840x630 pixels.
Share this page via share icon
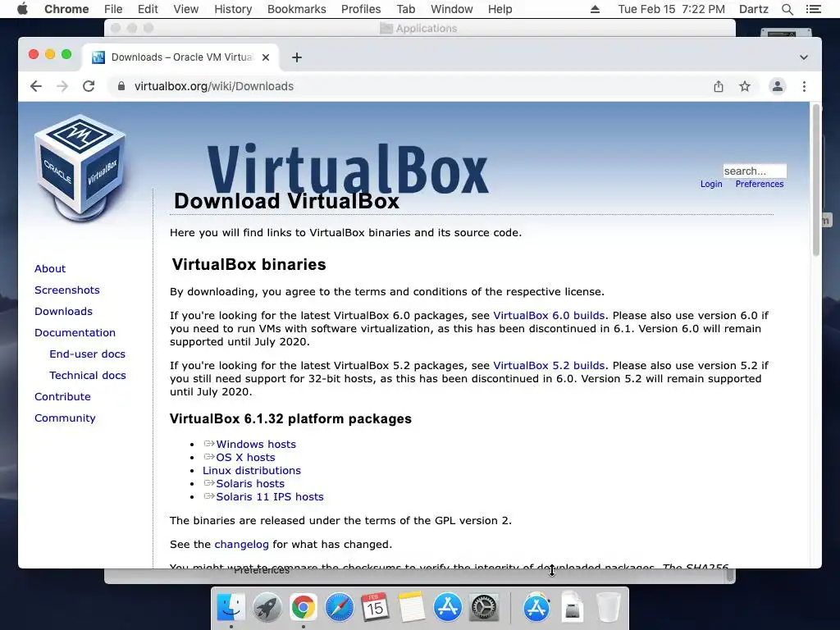[719, 86]
